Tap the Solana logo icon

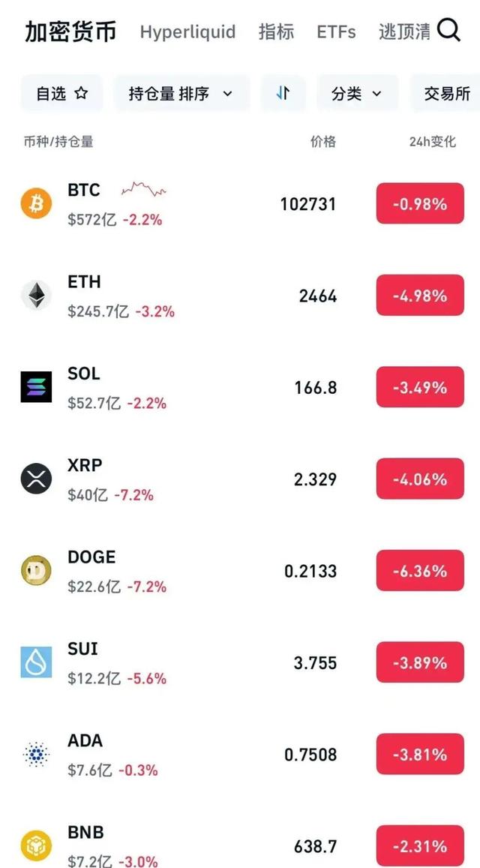click(x=36, y=387)
